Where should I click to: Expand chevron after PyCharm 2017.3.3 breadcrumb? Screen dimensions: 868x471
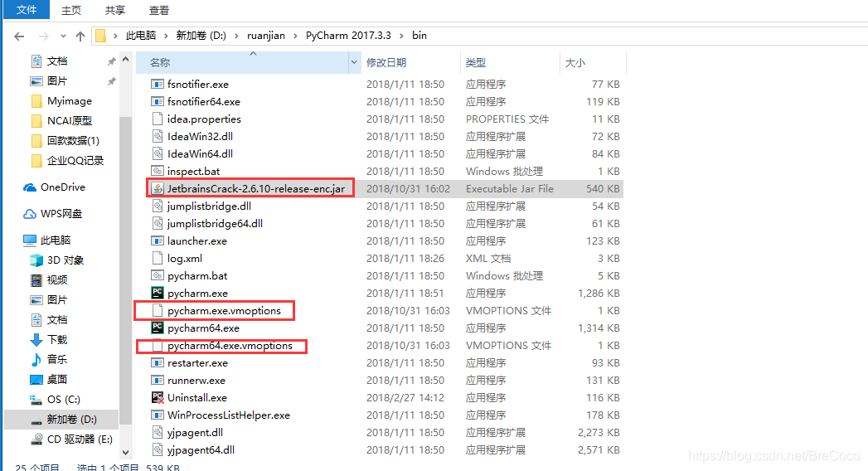[401, 36]
